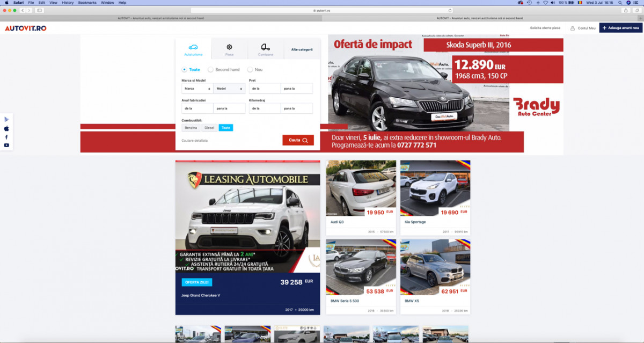Screen dimensions: 644x343
Task: Open the Pret 'de la' field
Action: click(x=265, y=89)
